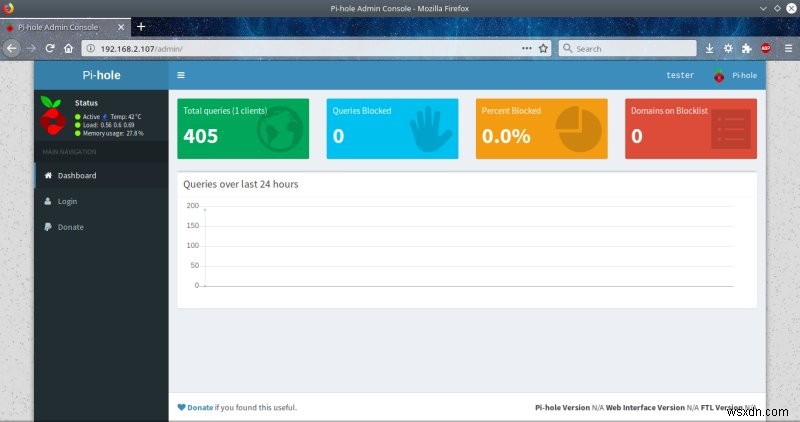Click the Login user icon
800x422 pixels.
coord(47,201)
